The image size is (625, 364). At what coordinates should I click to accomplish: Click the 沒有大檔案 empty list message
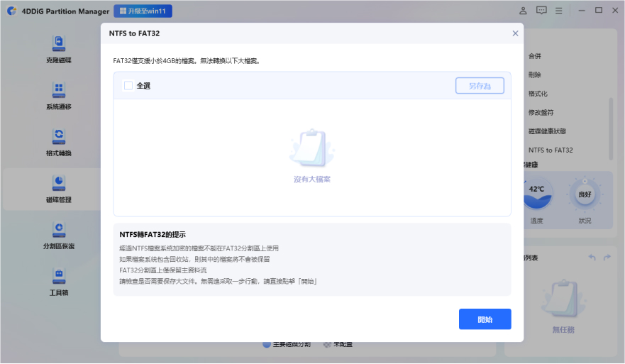[312, 180]
